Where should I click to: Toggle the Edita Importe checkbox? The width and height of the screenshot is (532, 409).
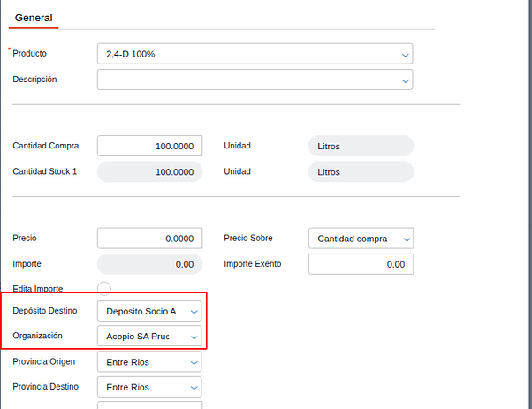[104, 288]
